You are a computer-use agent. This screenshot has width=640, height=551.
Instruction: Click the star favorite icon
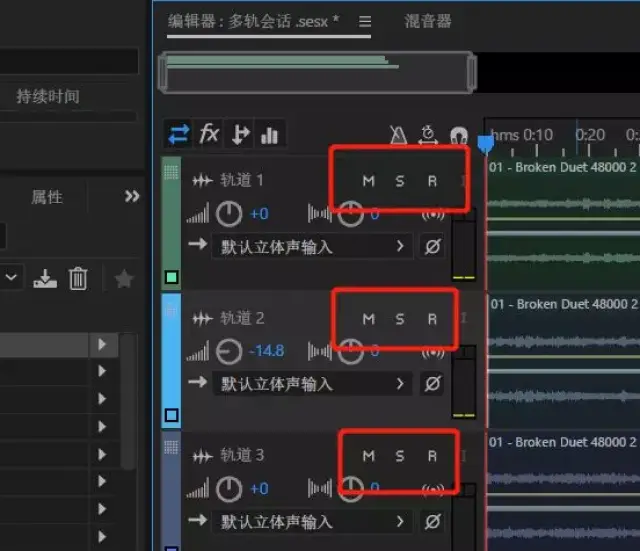[124, 279]
